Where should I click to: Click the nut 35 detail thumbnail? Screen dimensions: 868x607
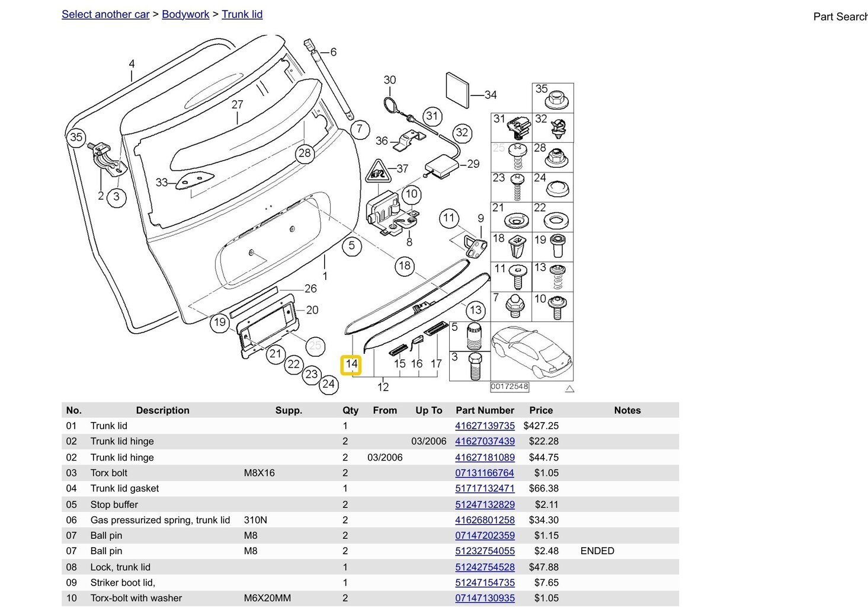click(x=553, y=98)
